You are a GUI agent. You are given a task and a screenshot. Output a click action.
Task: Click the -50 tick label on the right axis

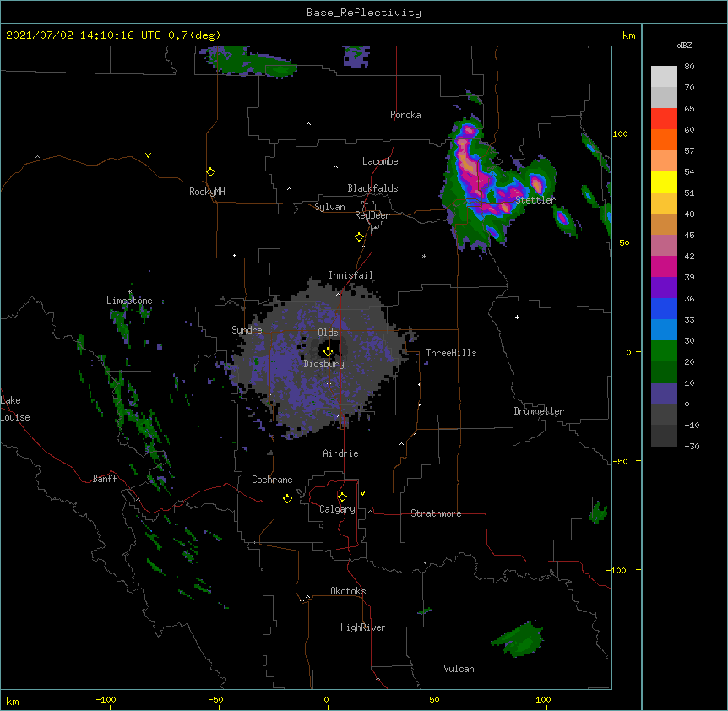click(620, 461)
